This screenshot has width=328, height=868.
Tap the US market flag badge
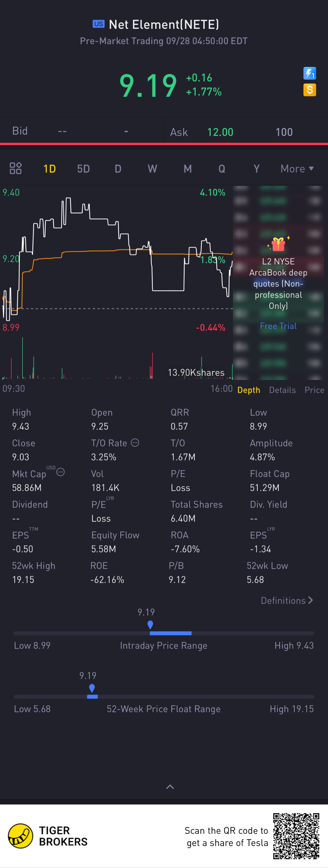point(98,24)
